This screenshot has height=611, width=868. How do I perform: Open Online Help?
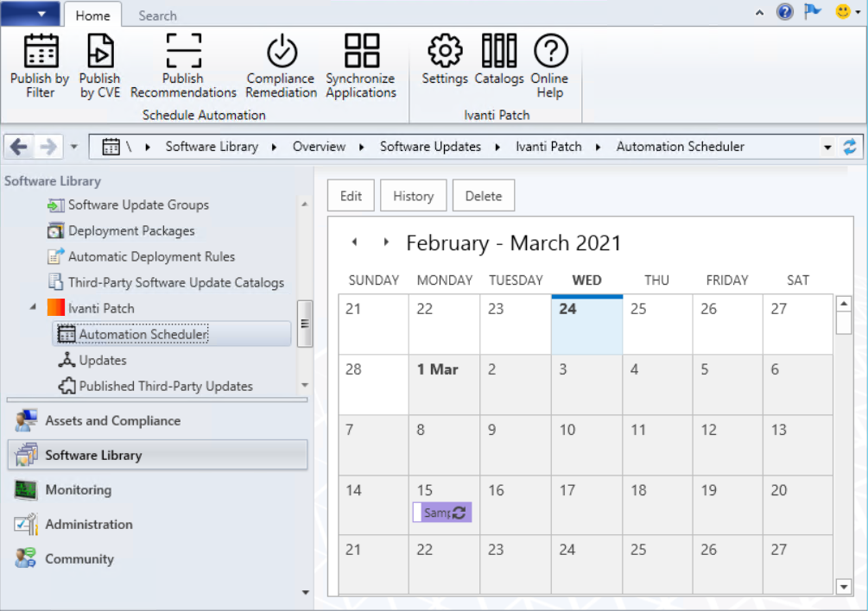click(x=550, y=52)
